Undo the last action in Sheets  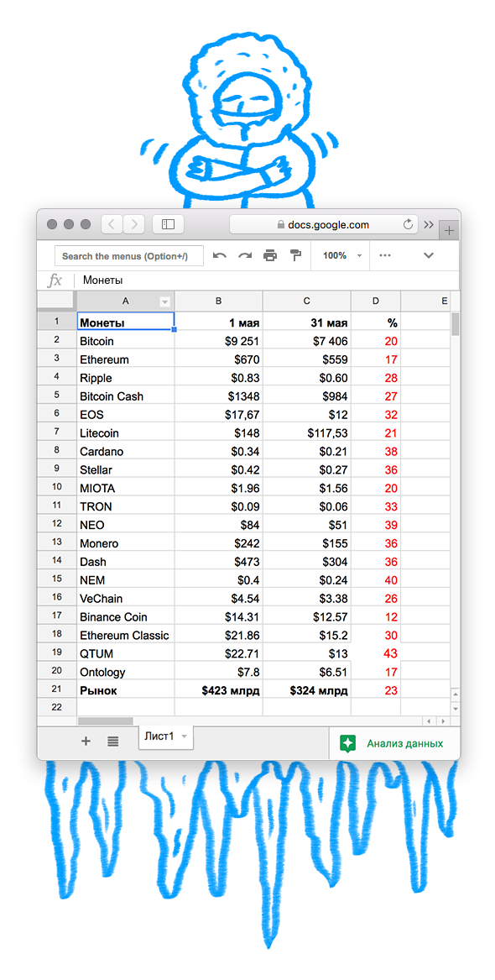[220, 255]
